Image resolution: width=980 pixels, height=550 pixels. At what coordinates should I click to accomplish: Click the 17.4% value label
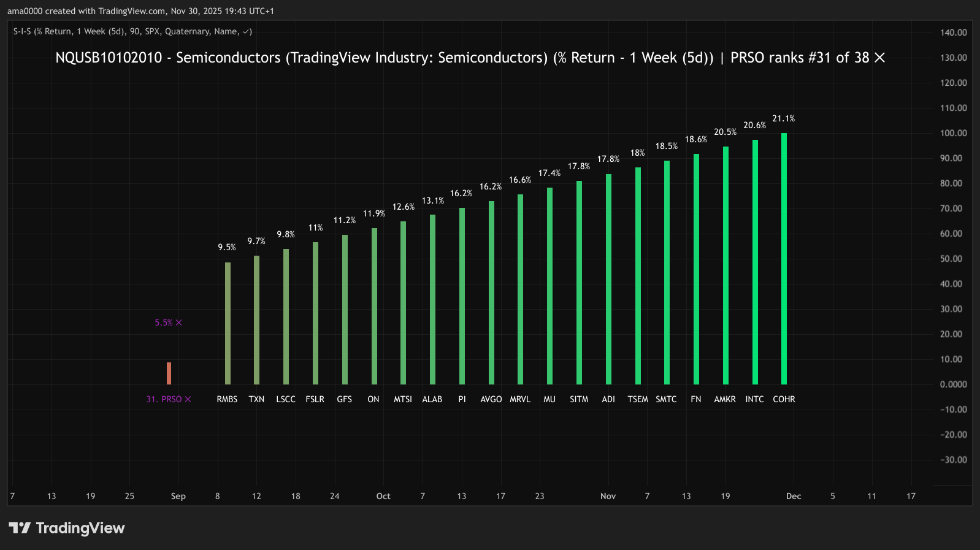click(549, 173)
